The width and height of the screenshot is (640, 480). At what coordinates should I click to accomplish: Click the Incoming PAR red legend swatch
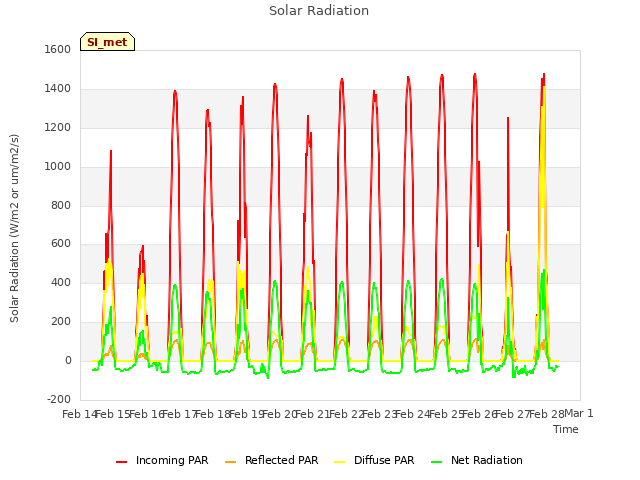pos(122,462)
